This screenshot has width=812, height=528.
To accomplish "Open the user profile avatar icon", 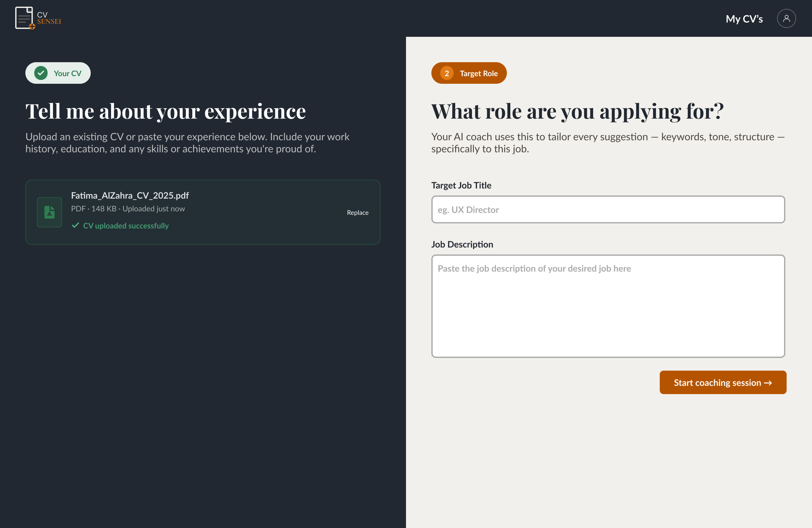I will 786,18.
